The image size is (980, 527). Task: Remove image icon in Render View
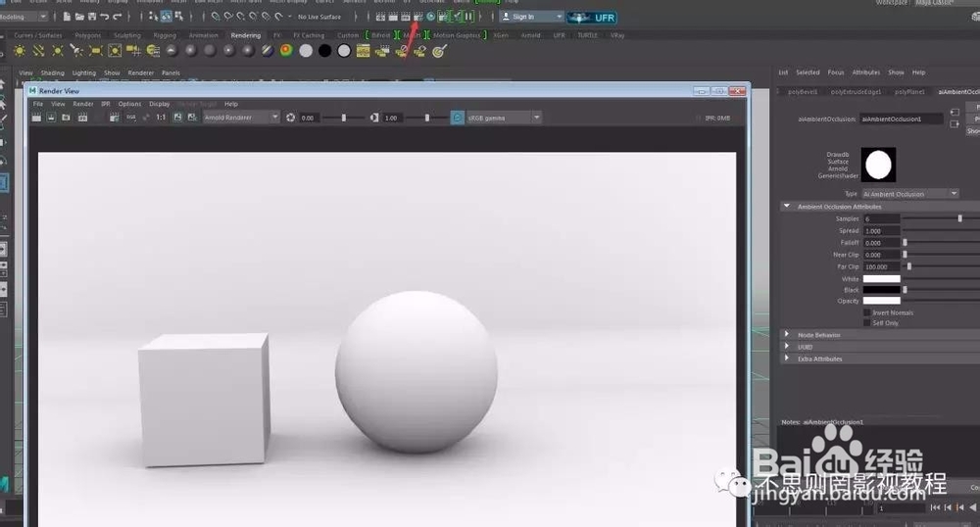tap(192, 118)
